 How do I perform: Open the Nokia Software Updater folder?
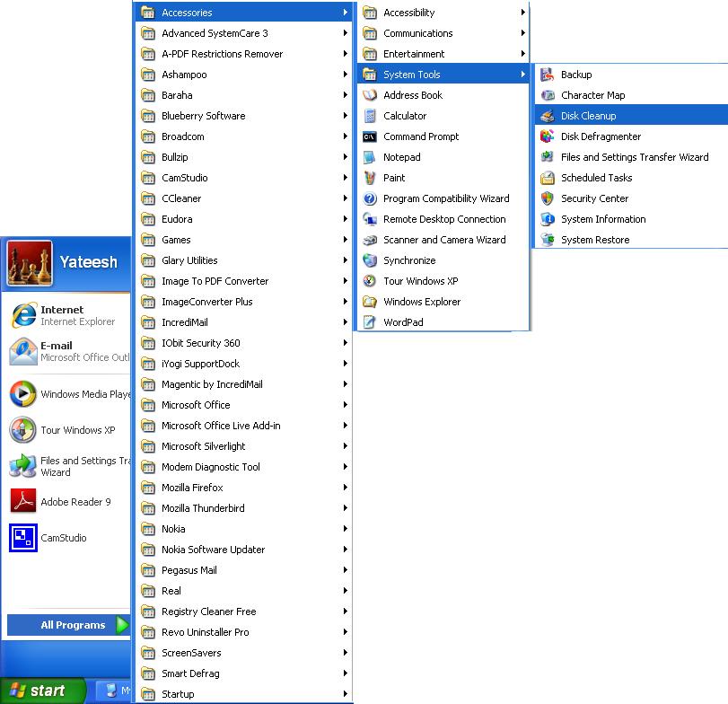[x=244, y=550]
